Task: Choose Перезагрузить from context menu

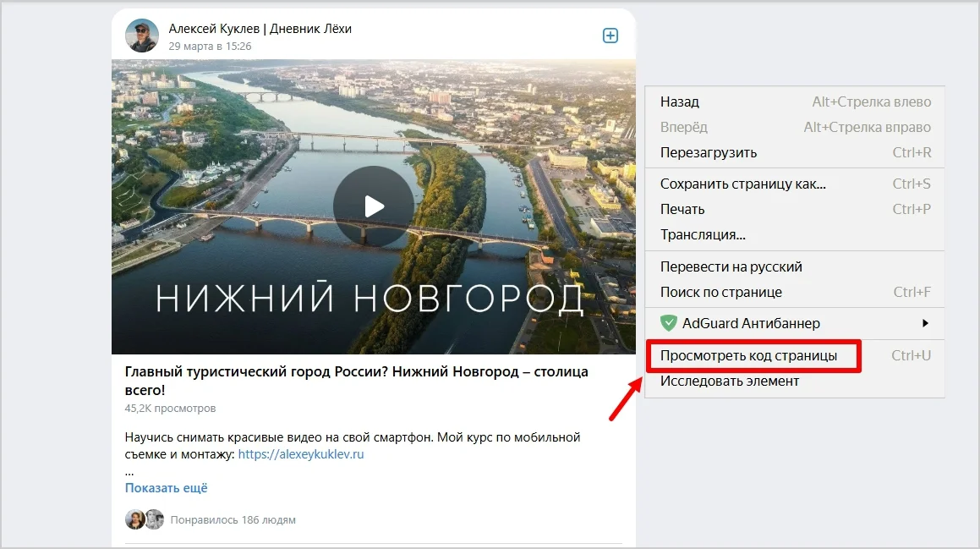Action: click(x=709, y=152)
